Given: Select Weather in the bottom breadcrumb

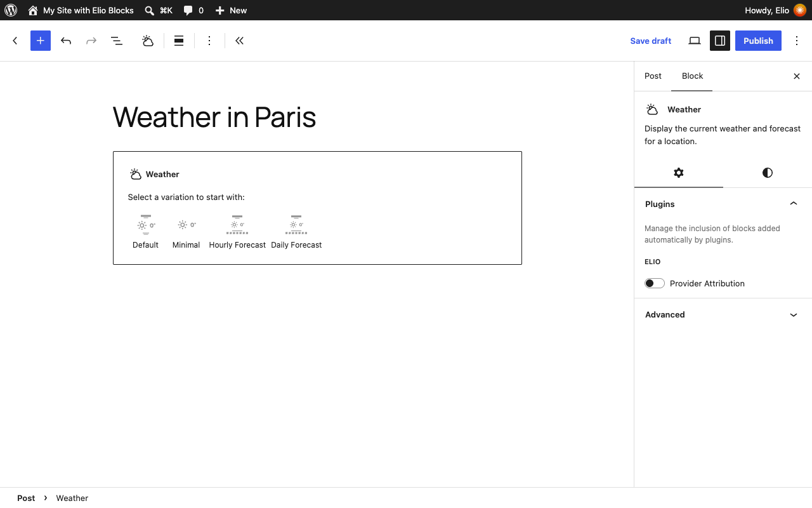Looking at the screenshot, I should pos(72,498).
